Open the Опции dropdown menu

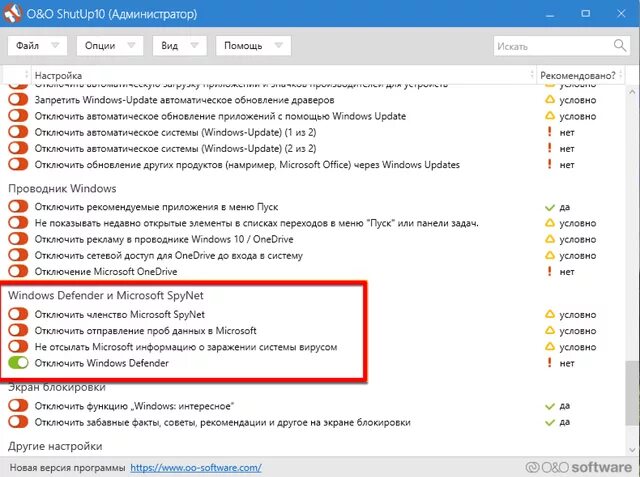pos(110,45)
